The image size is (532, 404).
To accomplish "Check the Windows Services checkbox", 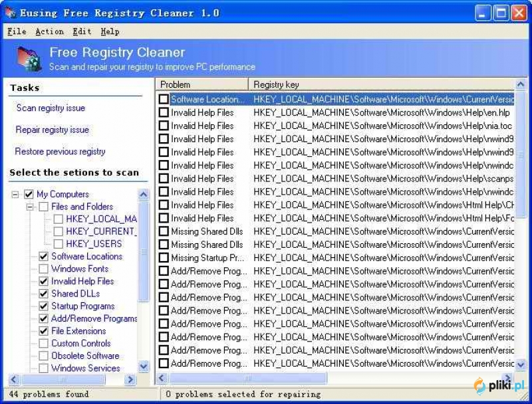I will [43, 368].
